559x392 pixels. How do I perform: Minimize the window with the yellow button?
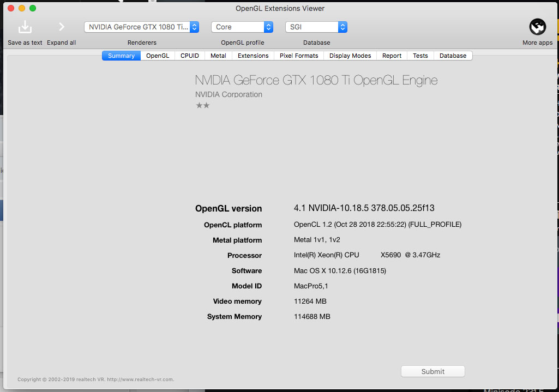[x=22, y=8]
